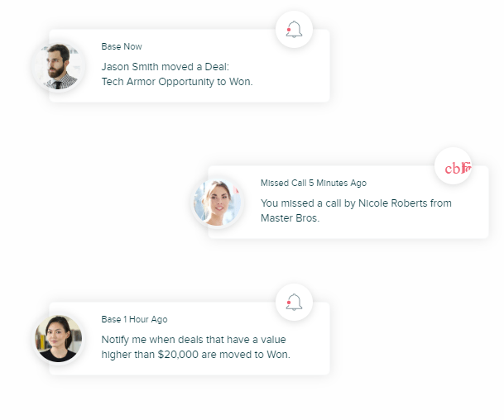The width and height of the screenshot is (504, 420).
Task: Click the $20,000 value in the rule text
Action: pyautogui.click(x=178, y=355)
